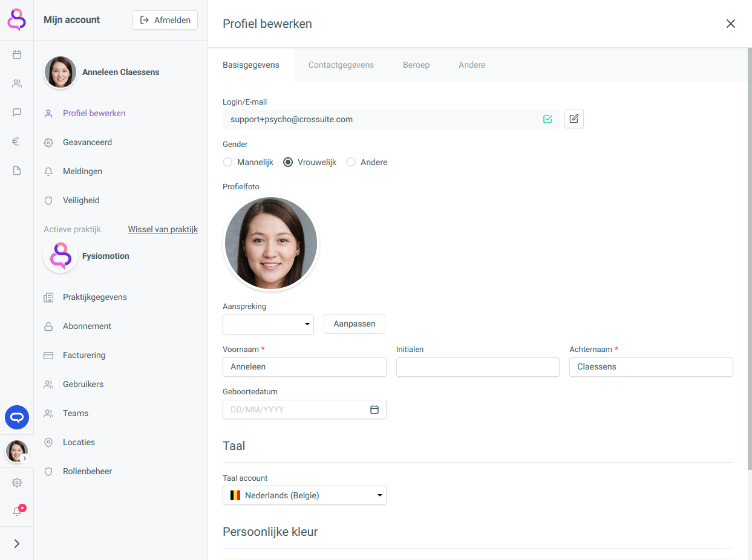Open the euro billing icon in left rail
Viewport: 752px width, 560px height.
(17, 142)
